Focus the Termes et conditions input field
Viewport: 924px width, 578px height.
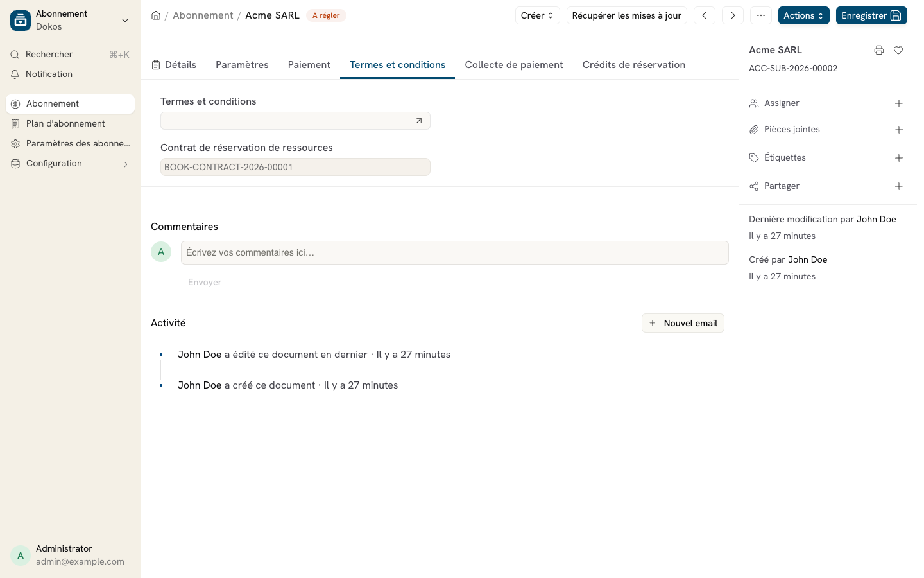point(295,121)
